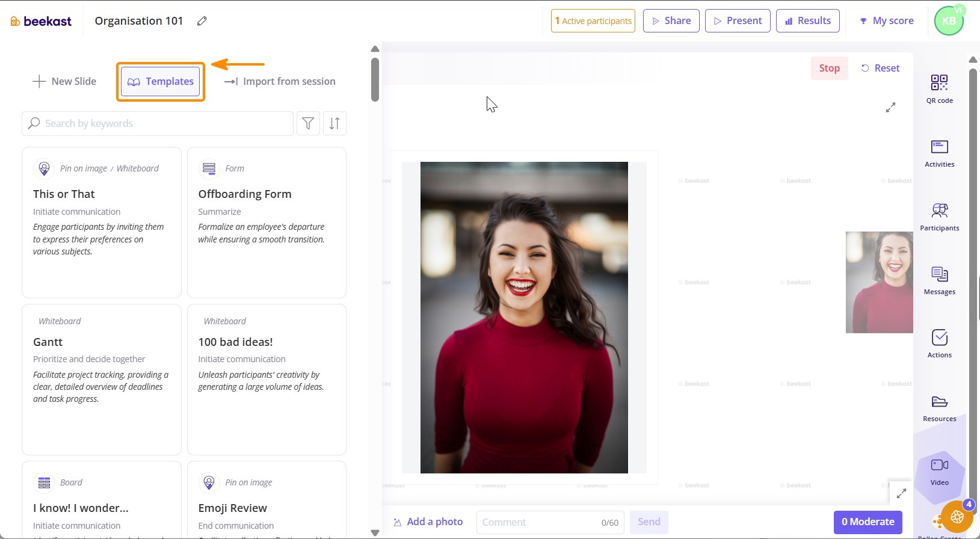980x539 pixels.
Task: Open Results view
Action: (x=807, y=20)
